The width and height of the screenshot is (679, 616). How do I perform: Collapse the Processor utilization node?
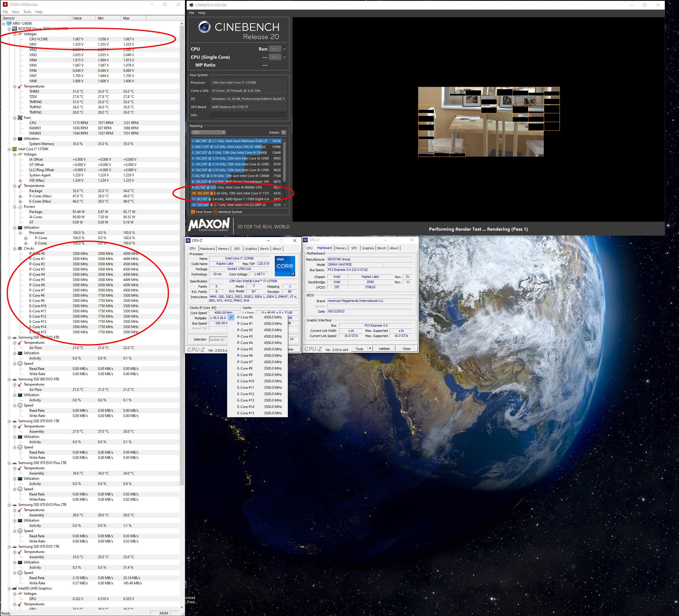click(x=20, y=233)
